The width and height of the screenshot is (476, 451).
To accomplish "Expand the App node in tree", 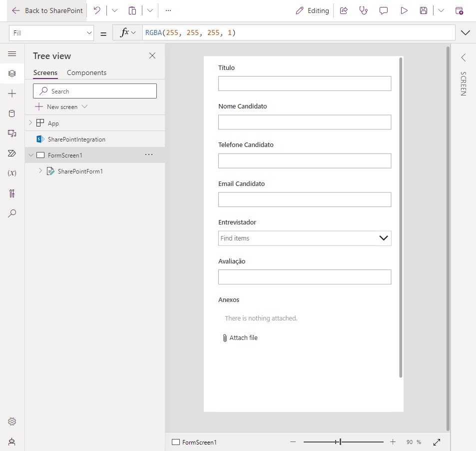I will point(30,123).
